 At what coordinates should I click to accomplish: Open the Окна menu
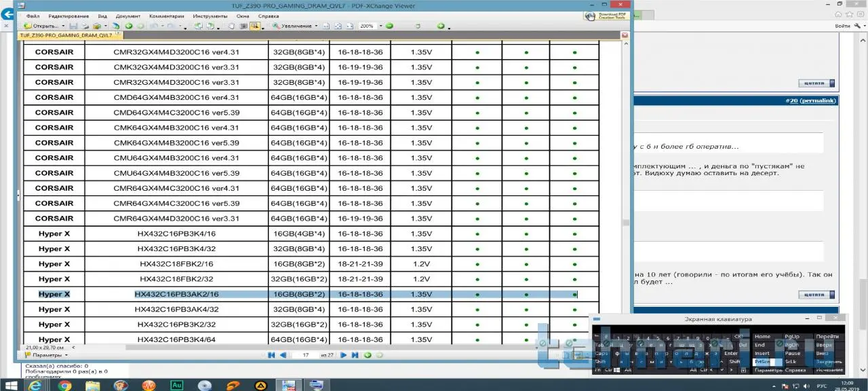pos(243,16)
